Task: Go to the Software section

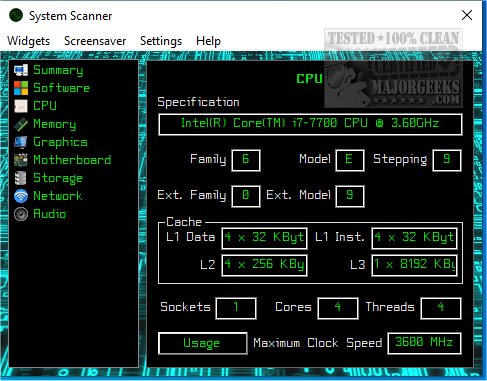Action: [61, 88]
